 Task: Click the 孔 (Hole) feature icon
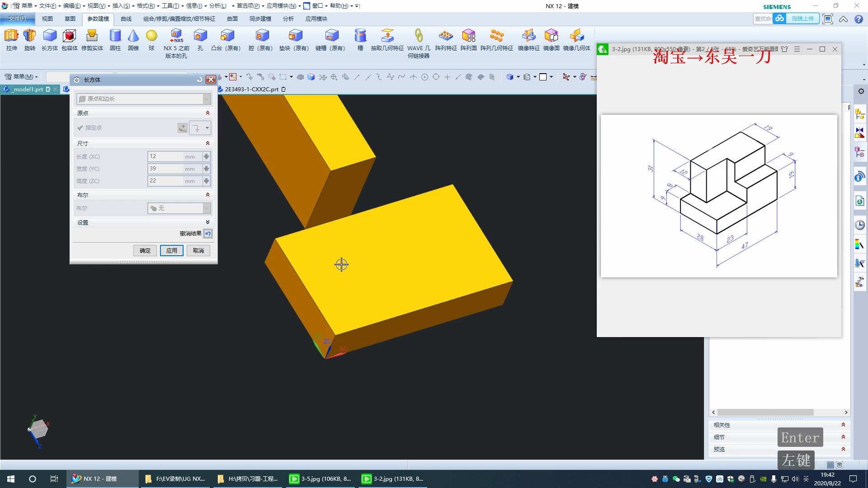(x=200, y=36)
